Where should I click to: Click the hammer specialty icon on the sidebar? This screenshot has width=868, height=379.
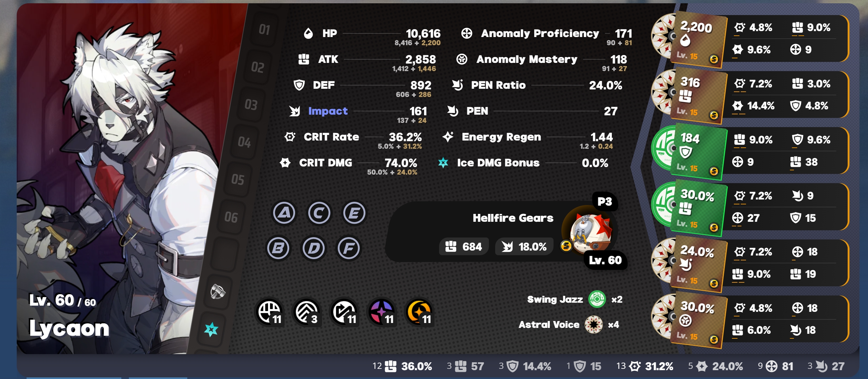[218, 291]
